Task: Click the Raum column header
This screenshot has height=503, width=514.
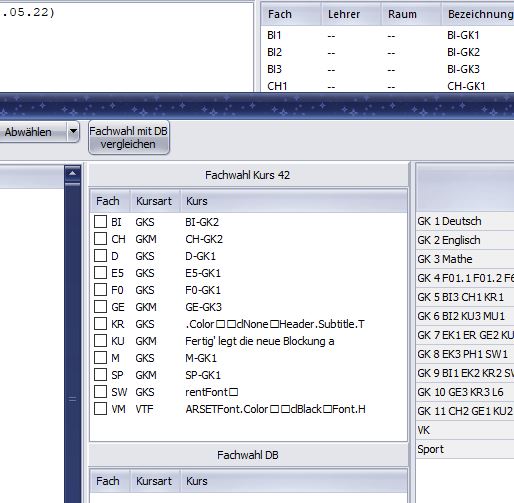Action: pyautogui.click(x=411, y=14)
